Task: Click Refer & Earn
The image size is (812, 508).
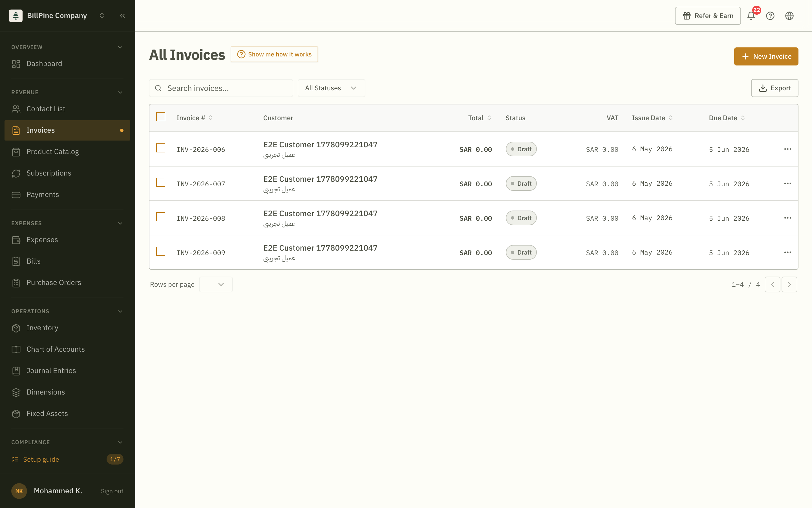Action: (x=708, y=16)
